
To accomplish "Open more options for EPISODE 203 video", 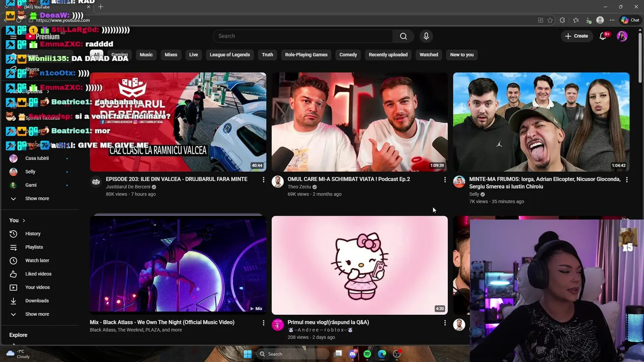I will [x=263, y=179].
